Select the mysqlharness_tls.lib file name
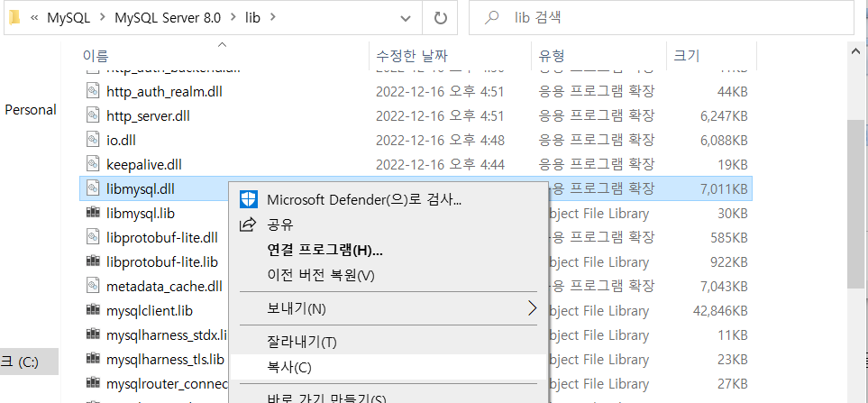The image size is (868, 403). (x=166, y=360)
